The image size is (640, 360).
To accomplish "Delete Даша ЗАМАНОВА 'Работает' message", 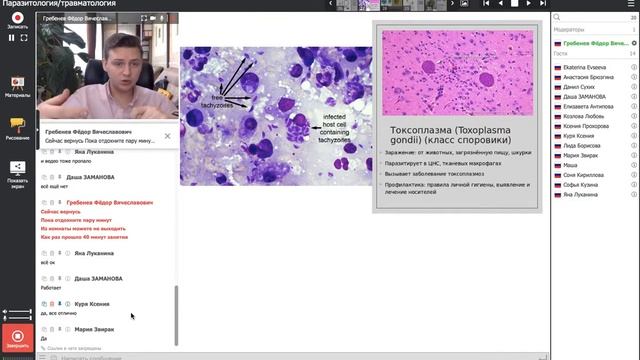I will coord(52,279).
